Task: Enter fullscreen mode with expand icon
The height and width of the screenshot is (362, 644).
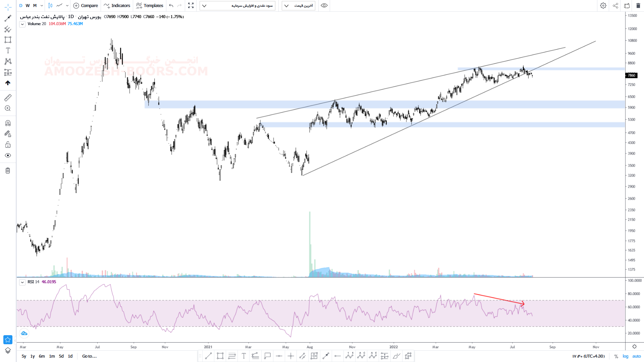Action: (x=191, y=6)
